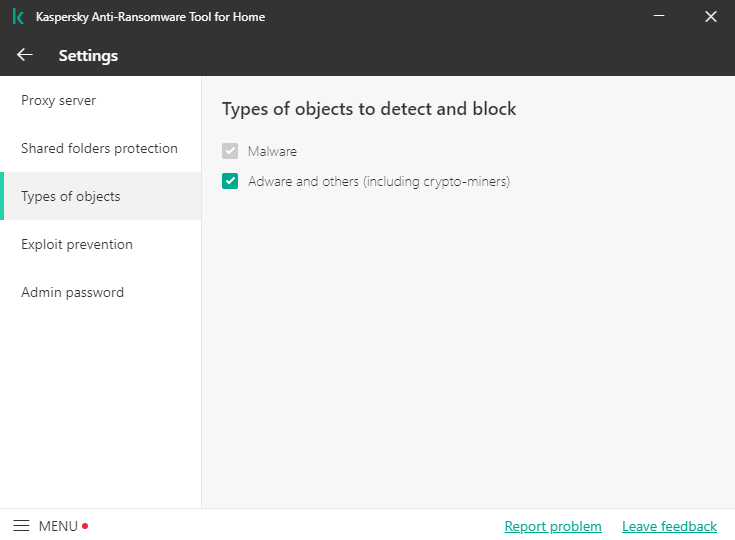Open Proxy server settings
This screenshot has width=735, height=540.
(59, 100)
